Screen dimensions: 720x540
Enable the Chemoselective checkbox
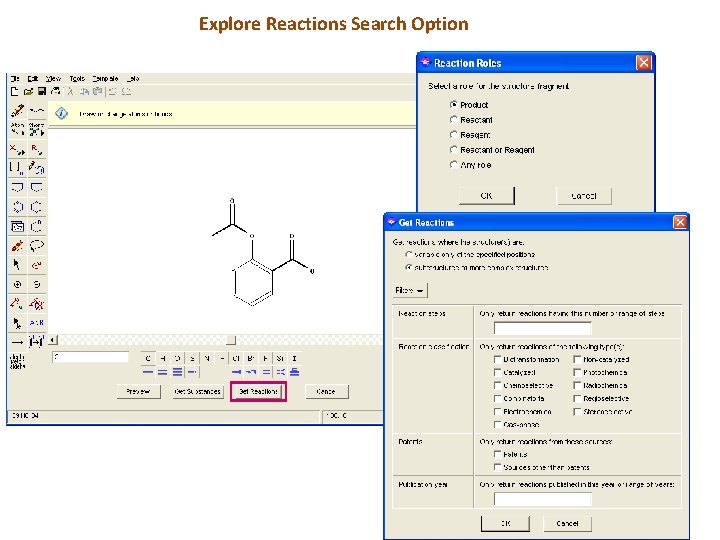pos(497,385)
